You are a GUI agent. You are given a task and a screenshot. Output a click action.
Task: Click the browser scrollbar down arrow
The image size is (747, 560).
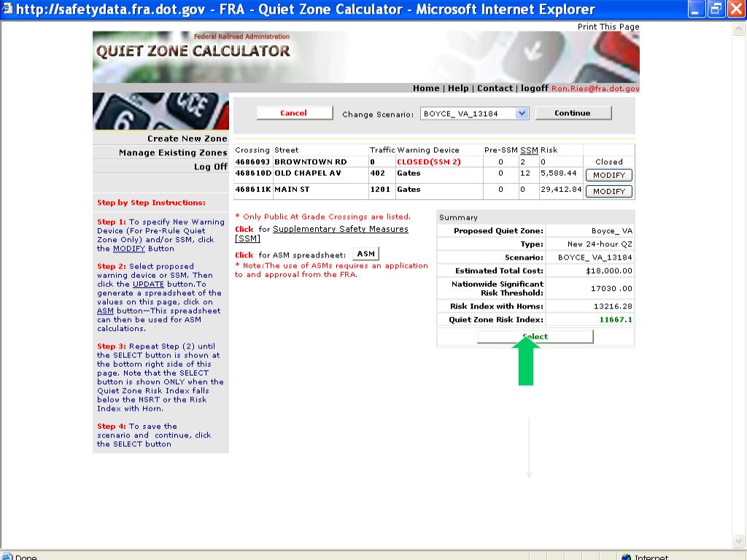pos(739,540)
